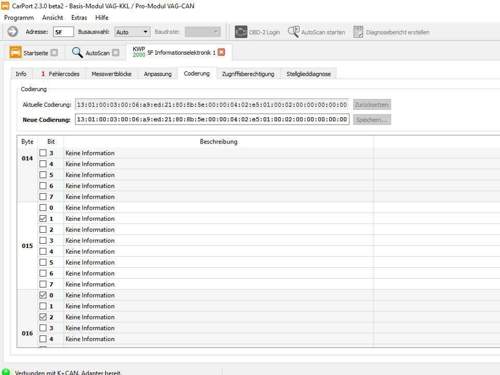Click the Diagnosebericht erstellen document icon
The height and width of the screenshot is (375, 500).
(358, 32)
